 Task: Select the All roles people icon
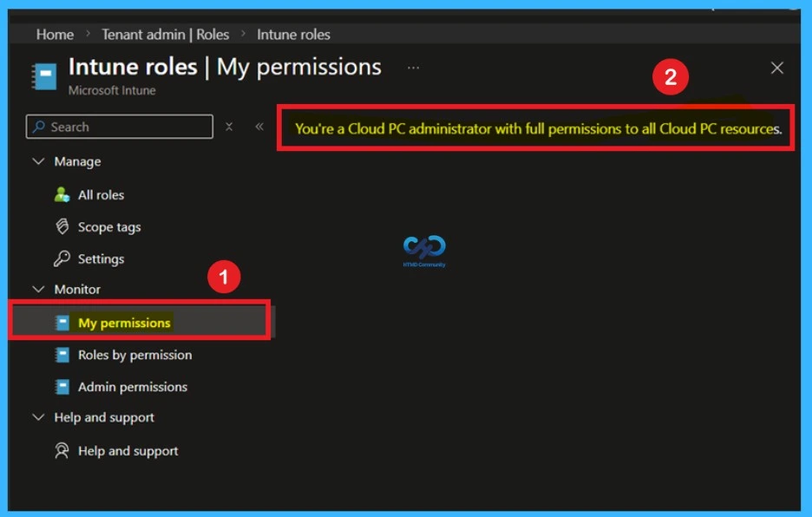(x=62, y=194)
